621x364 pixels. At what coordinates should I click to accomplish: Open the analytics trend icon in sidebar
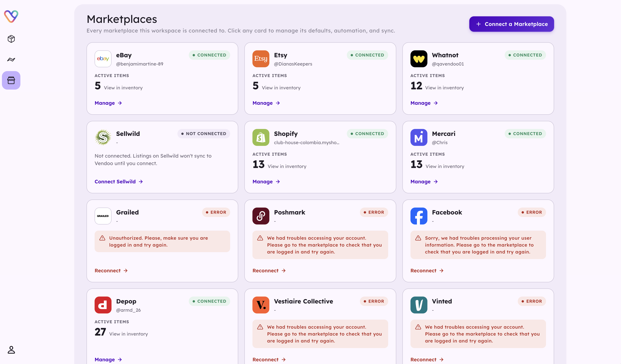[11, 60]
